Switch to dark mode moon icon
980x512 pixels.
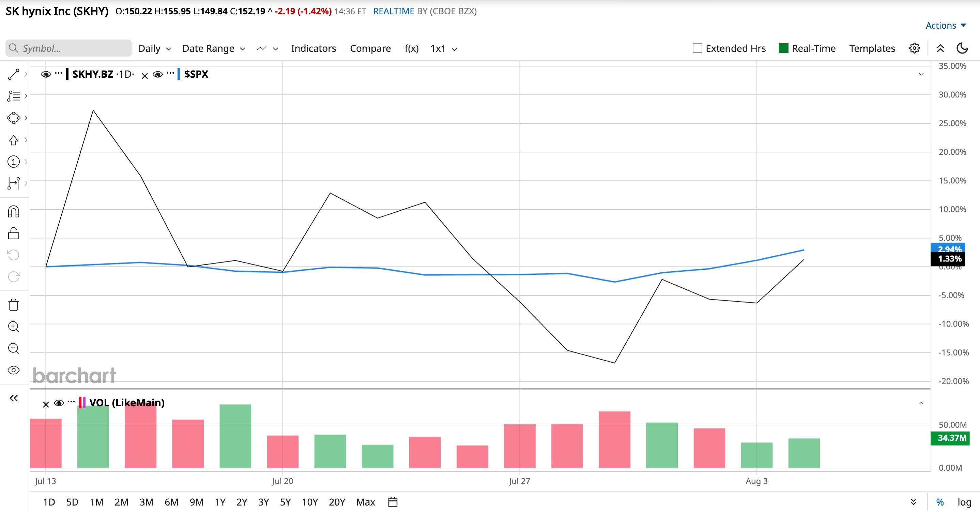(962, 48)
